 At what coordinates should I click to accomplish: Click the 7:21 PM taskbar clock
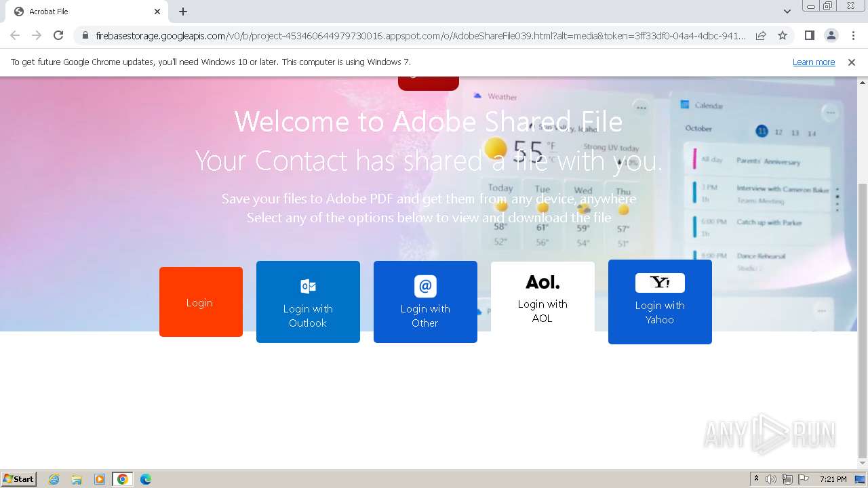(833, 479)
